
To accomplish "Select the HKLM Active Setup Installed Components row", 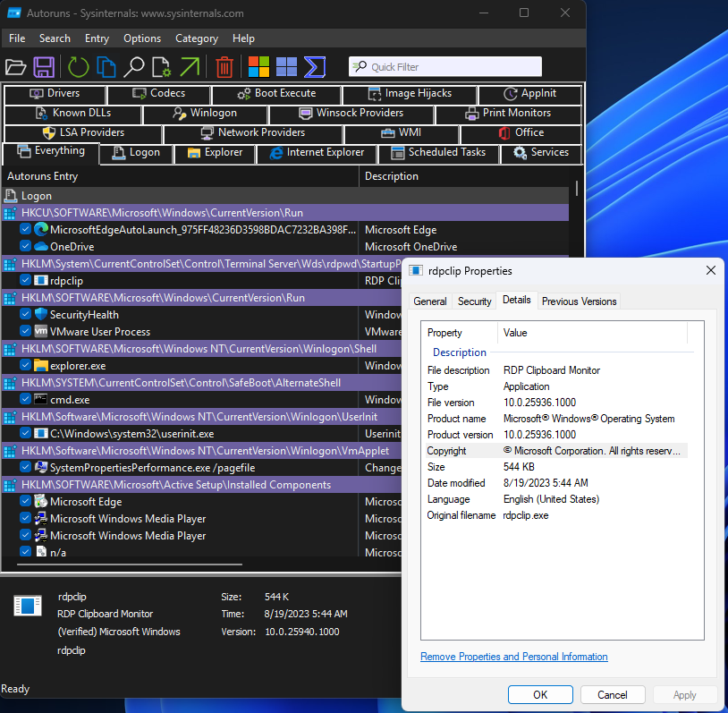I will [202, 485].
